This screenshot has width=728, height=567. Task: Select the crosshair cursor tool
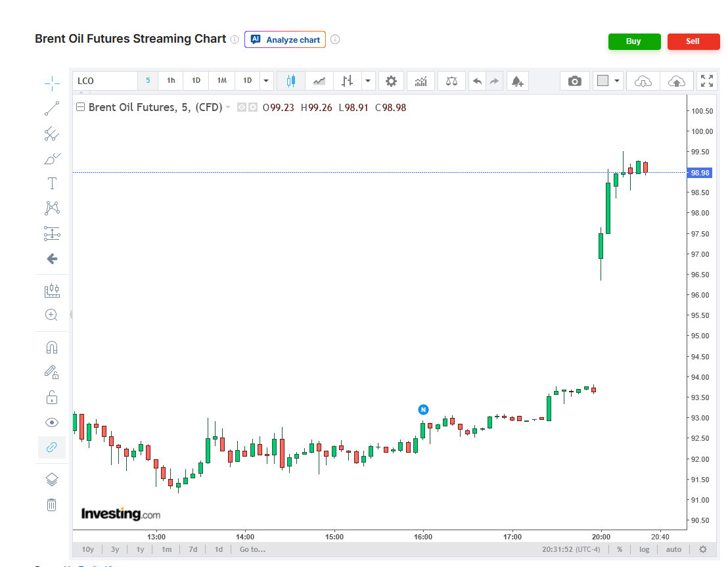pos(52,83)
